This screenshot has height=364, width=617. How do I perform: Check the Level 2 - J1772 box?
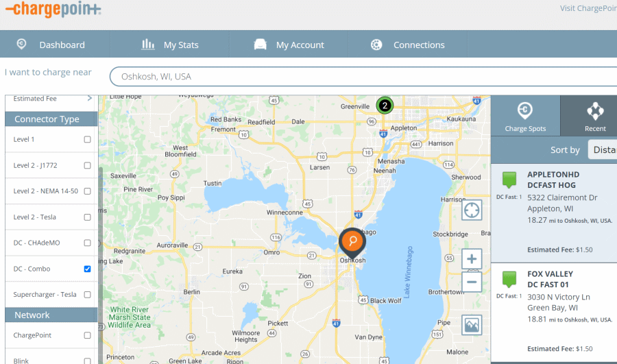coord(87,165)
